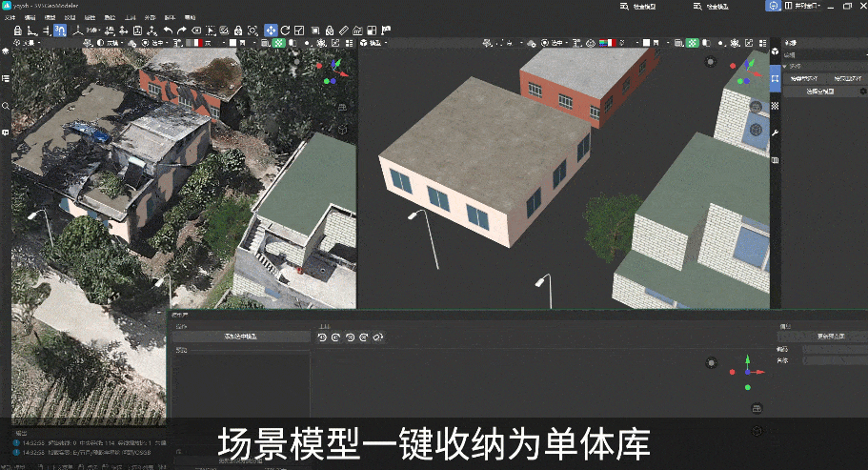Click the redo arrow in the toolbar
868x470 pixels.
(182, 31)
